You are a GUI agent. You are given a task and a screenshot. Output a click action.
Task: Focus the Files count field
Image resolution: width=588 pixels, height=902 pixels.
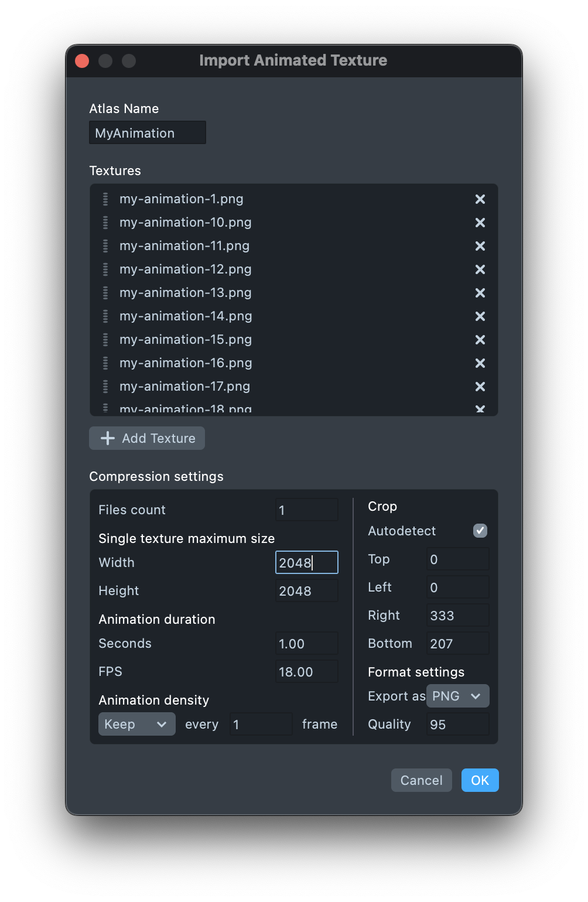click(x=306, y=510)
